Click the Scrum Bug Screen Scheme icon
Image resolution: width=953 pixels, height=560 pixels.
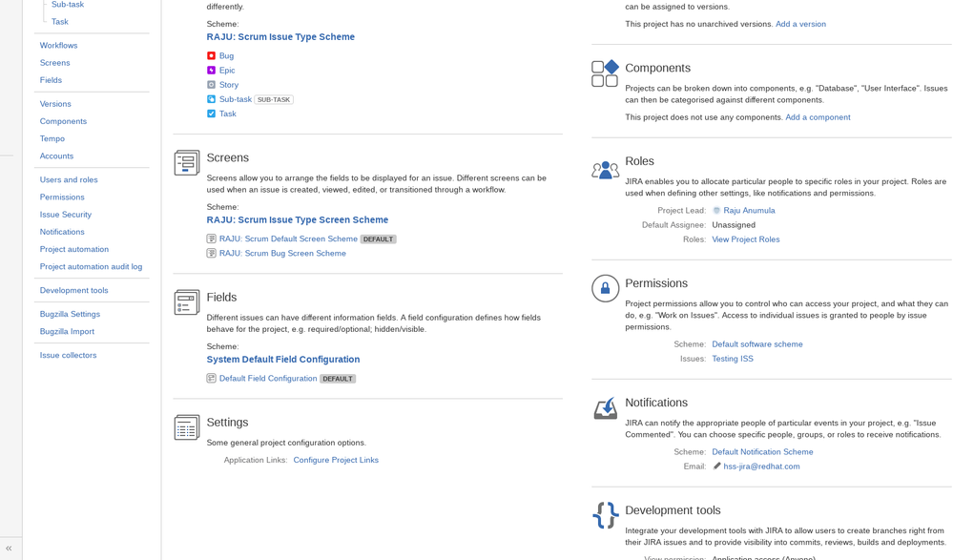211,253
